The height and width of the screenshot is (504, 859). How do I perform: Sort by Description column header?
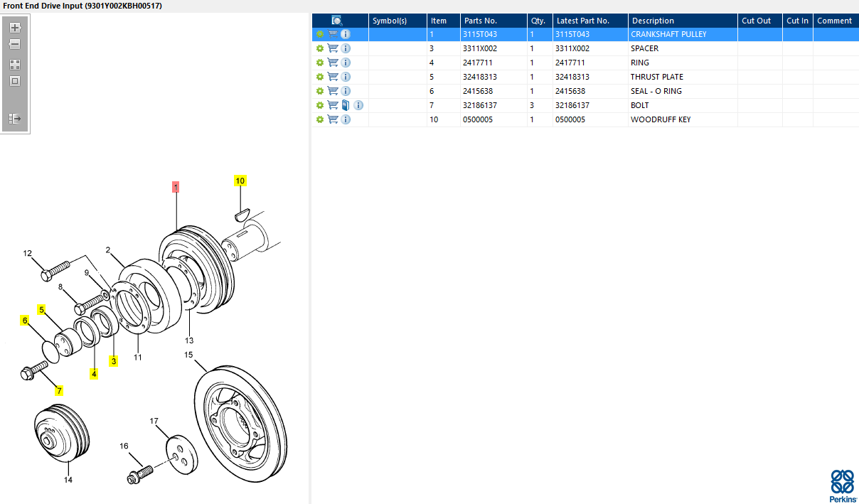[x=683, y=21]
